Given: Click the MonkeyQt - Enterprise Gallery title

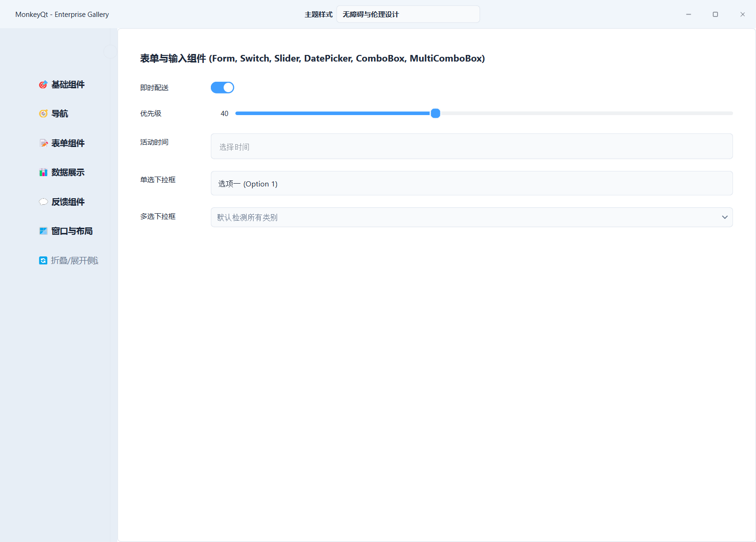Looking at the screenshot, I should [x=62, y=15].
